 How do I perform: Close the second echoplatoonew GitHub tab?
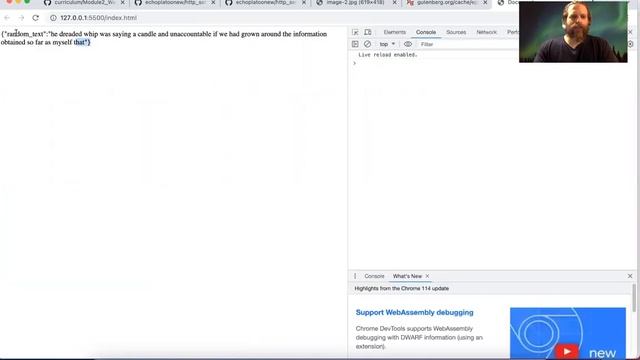304,2
